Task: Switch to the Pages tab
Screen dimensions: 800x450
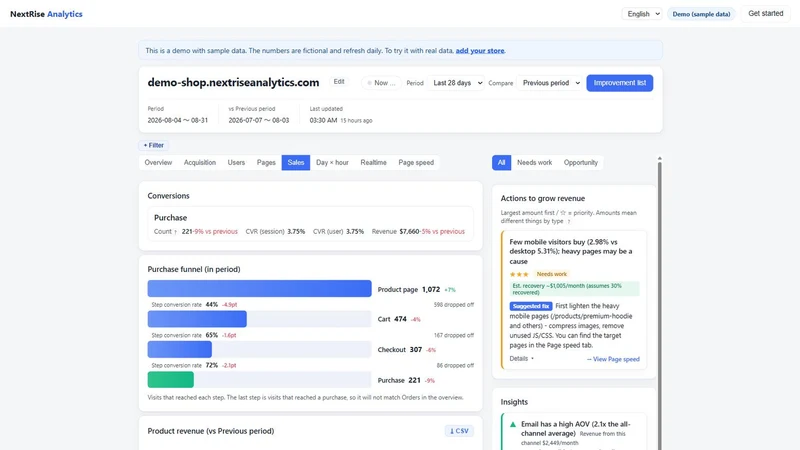Action: [266, 162]
